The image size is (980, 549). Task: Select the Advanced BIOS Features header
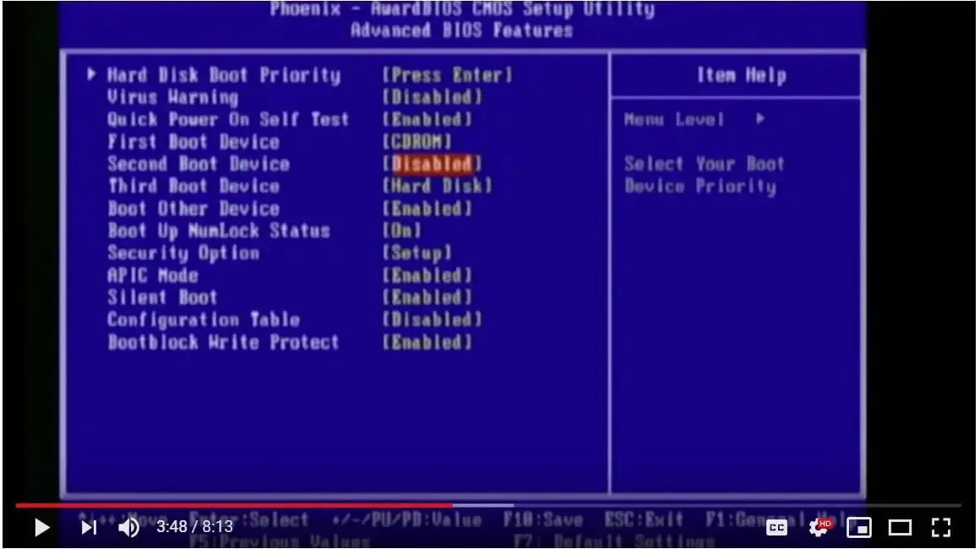(465, 30)
